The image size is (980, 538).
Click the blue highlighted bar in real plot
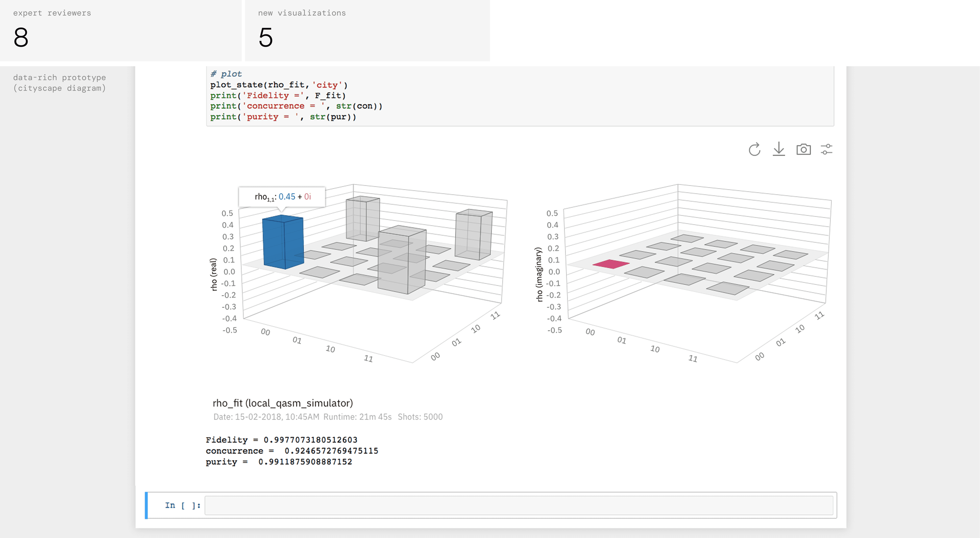tap(283, 242)
